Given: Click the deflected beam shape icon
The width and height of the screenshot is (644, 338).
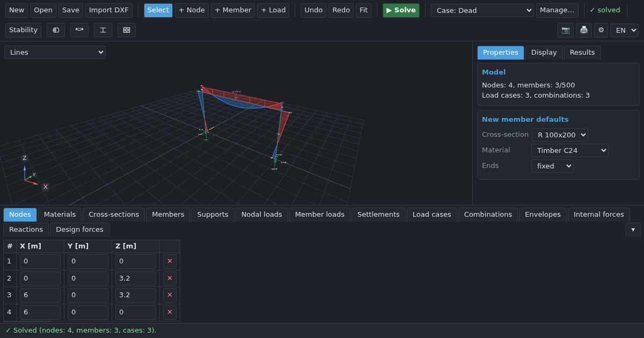Looking at the screenshot, I should coord(79,30).
